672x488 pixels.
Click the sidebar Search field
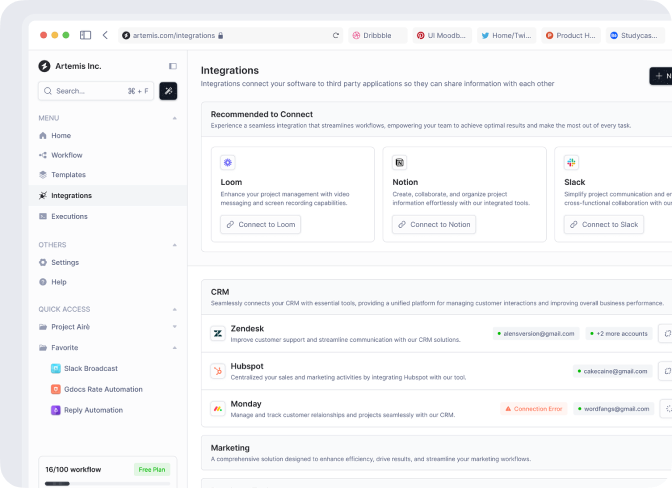click(x=96, y=91)
